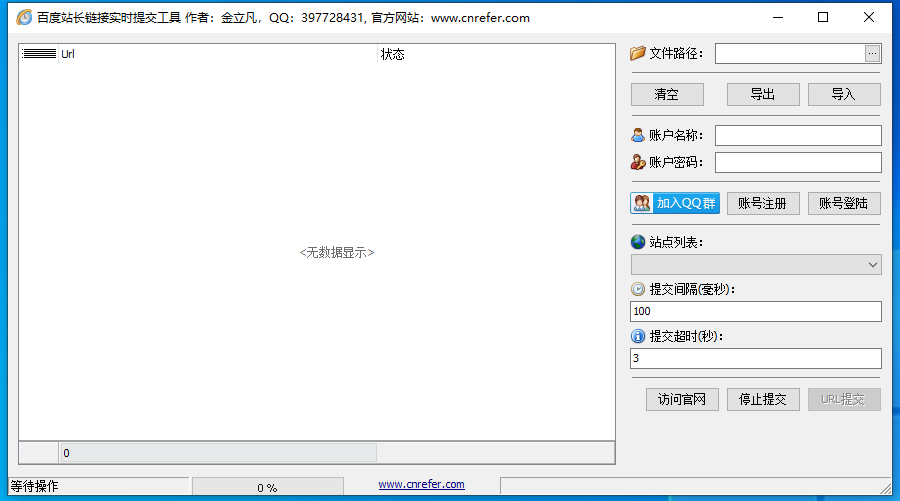Click the 清空 button
The image size is (900, 501).
[667, 94]
